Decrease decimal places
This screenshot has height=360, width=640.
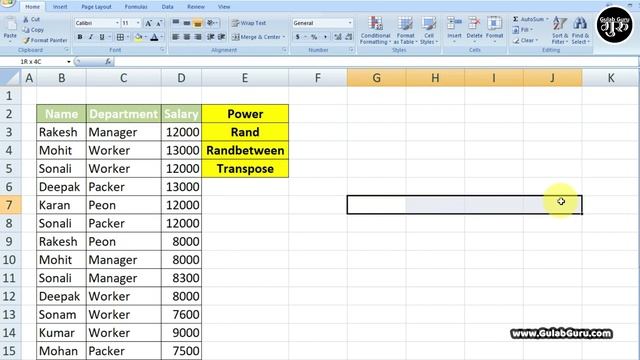tap(349, 37)
